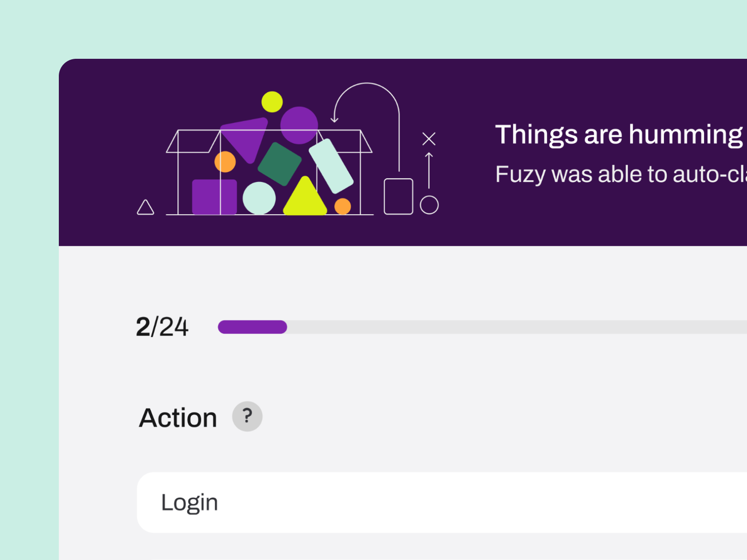
Task: Click the outlined circle below the up arrow
Action: click(429, 205)
